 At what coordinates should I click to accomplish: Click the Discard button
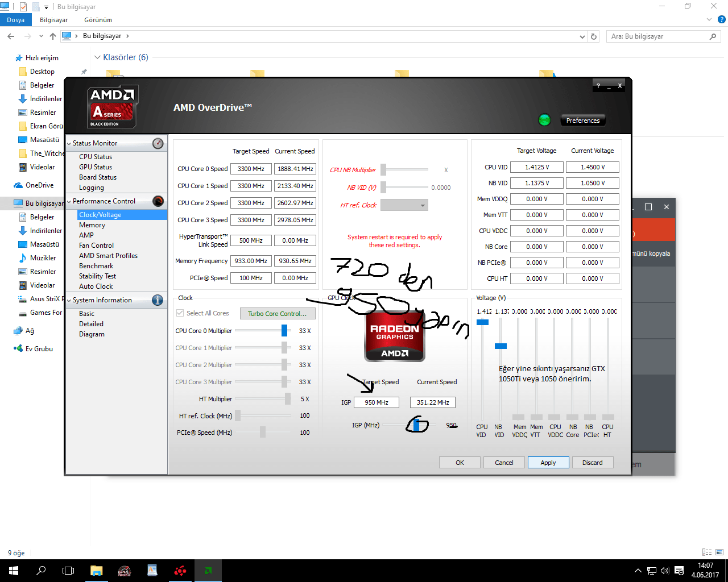coord(593,463)
